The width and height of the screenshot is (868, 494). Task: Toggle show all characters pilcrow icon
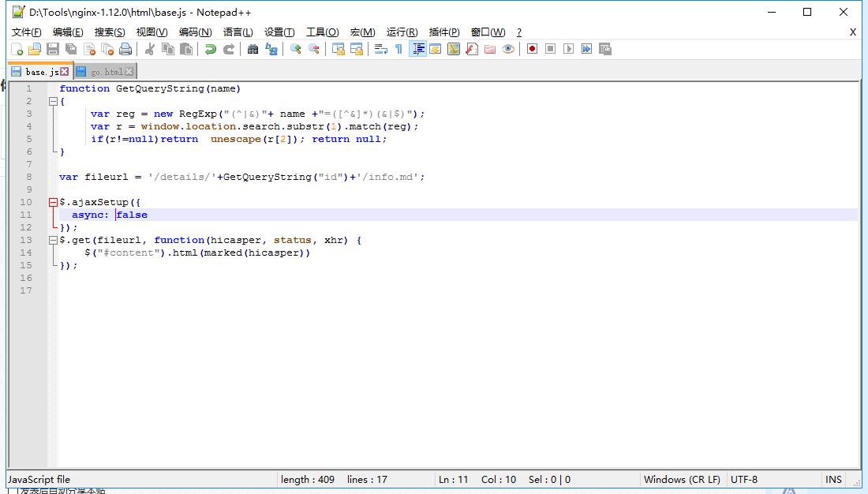point(398,49)
